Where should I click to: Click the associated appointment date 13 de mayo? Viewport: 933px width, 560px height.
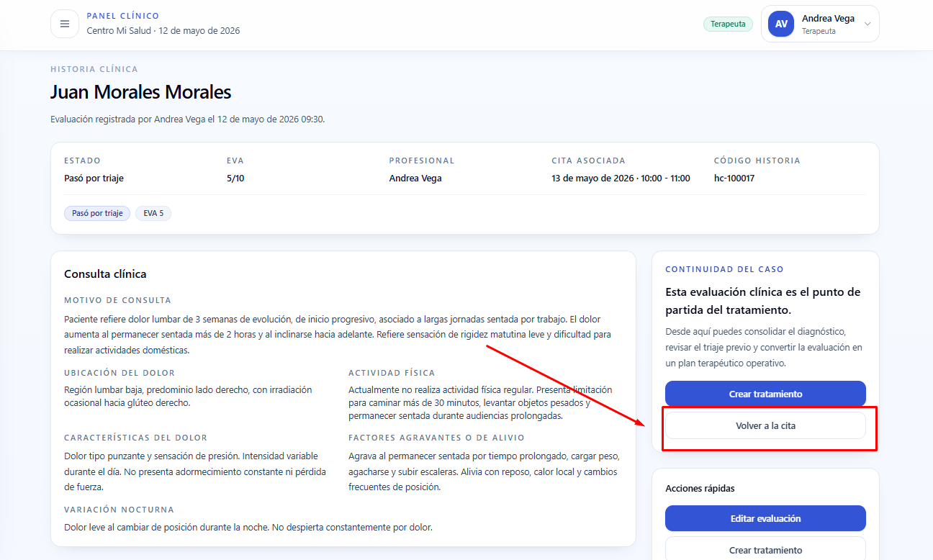tap(621, 179)
